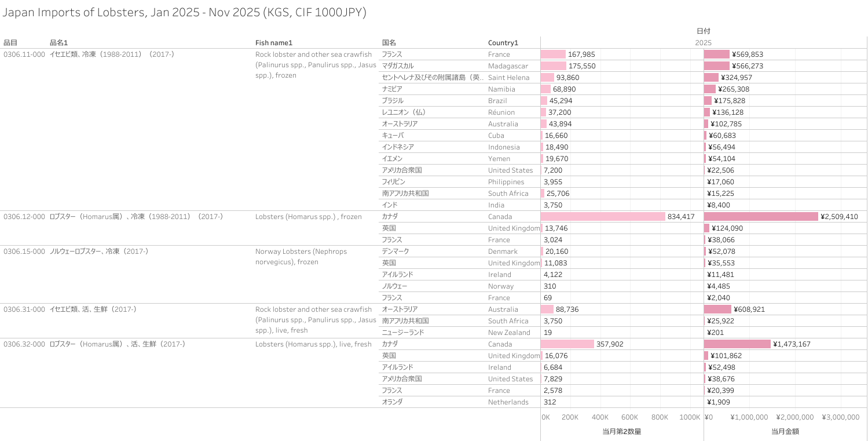Select the Canada frozen lobster quantity bar 834,417

pyautogui.click(x=602, y=216)
